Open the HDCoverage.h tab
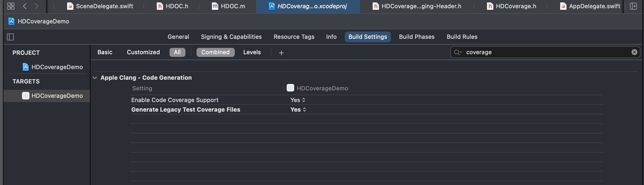This screenshot has width=644, height=185. [x=511, y=6]
